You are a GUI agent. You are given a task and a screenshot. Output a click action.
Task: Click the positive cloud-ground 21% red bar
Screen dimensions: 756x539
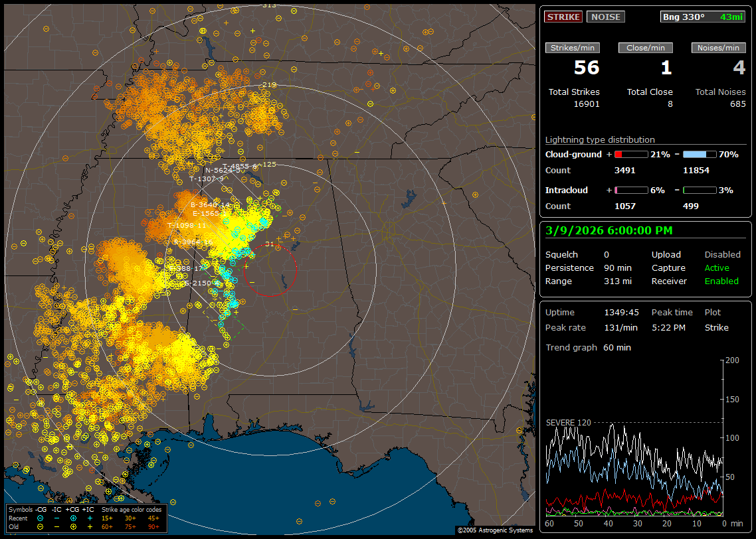[x=630, y=154]
